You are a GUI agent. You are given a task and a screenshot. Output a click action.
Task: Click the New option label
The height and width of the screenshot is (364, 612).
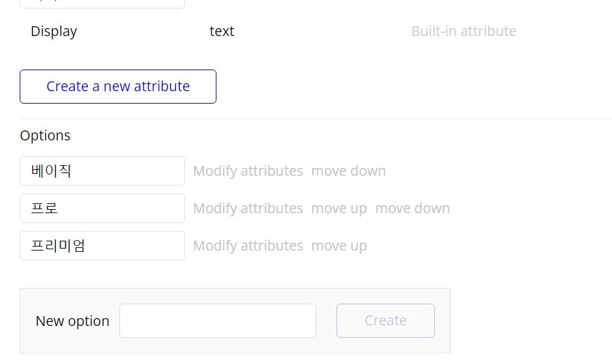coord(72,321)
